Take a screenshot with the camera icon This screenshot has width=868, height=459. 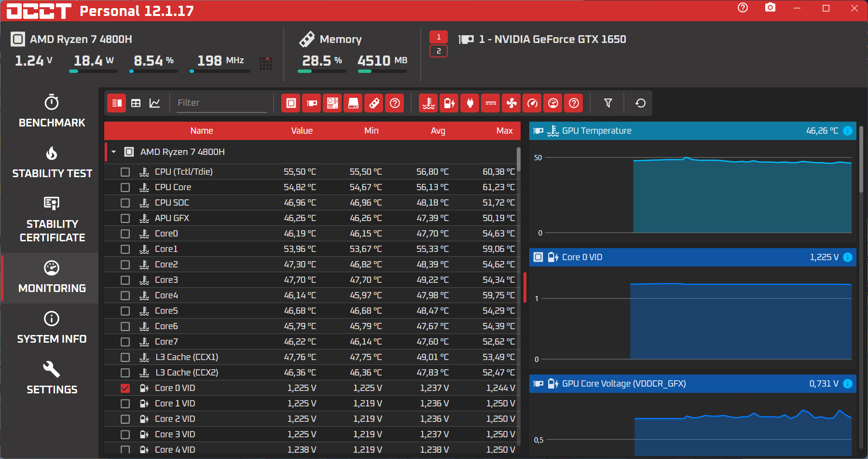(x=771, y=8)
